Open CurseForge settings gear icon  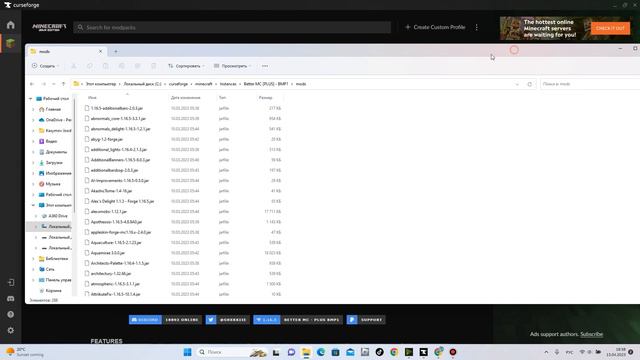coord(11,330)
